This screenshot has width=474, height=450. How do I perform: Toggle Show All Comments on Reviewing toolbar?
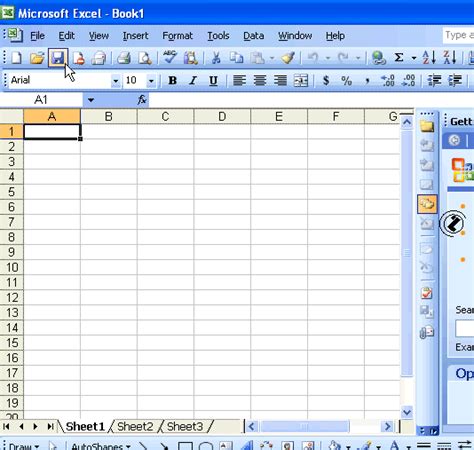(x=426, y=204)
